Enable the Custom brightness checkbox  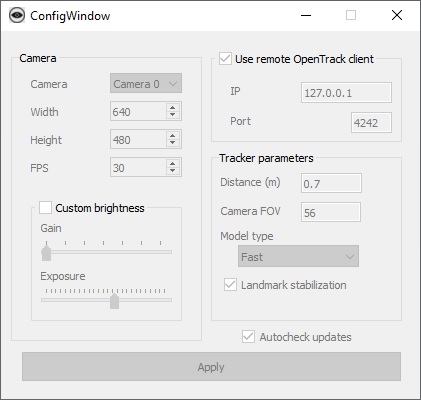click(x=45, y=207)
